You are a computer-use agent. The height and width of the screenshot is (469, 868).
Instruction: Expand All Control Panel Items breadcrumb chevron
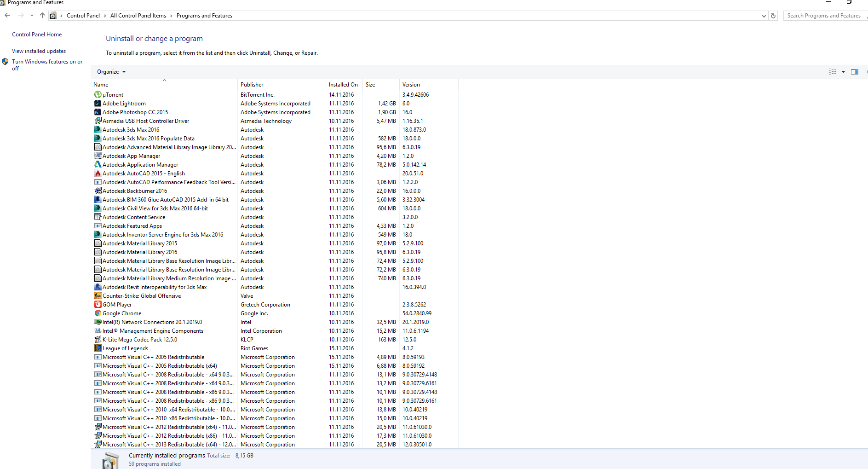(171, 16)
